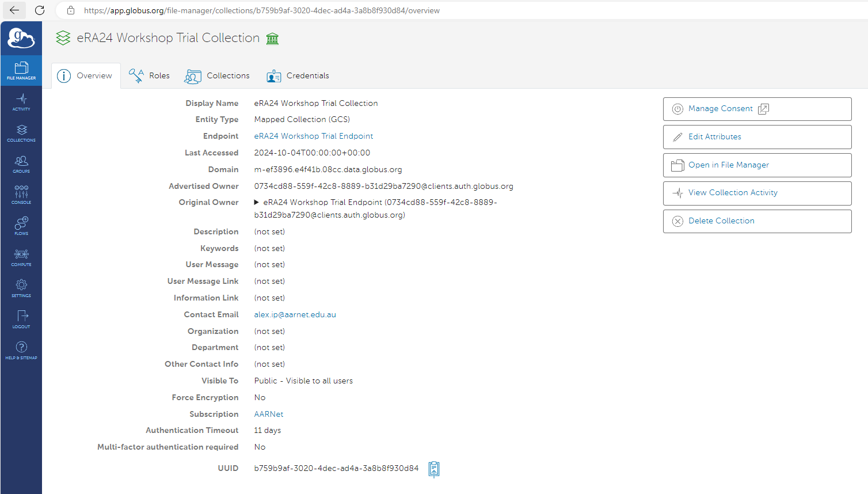Click View Collection Activity button
This screenshot has width=868, height=494.
point(757,193)
